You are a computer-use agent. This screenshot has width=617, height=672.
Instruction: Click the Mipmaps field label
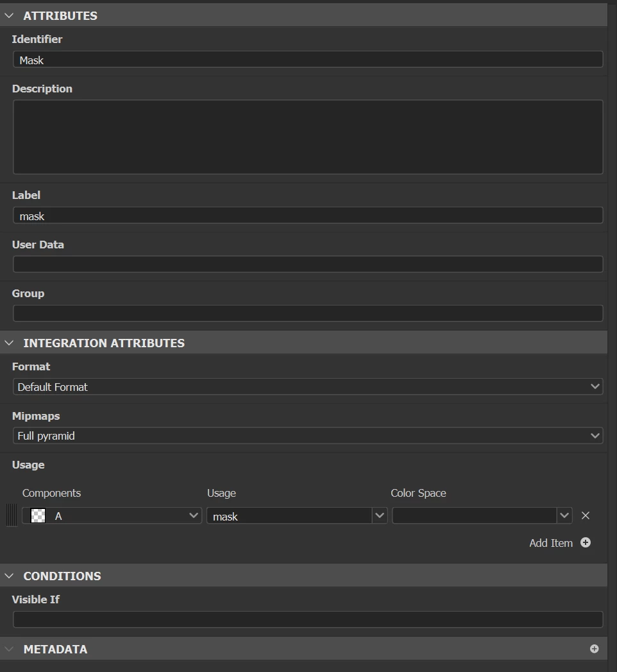pos(36,416)
